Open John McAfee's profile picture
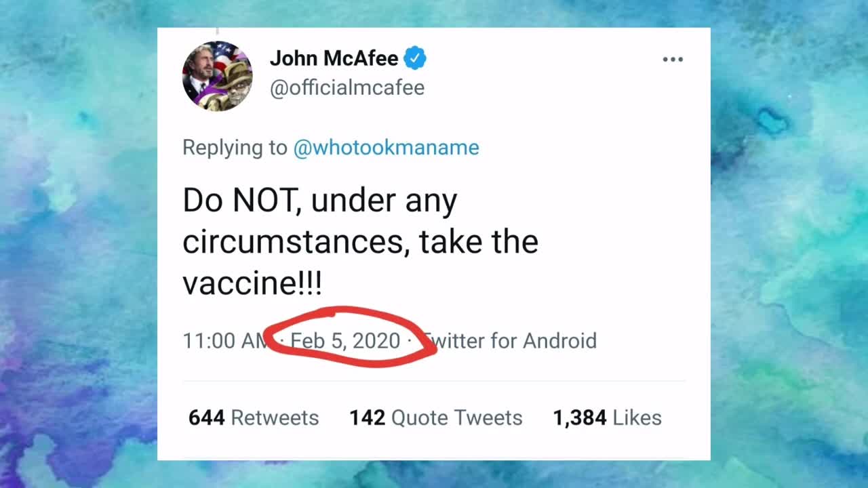This screenshot has width=868, height=488. 217,76
